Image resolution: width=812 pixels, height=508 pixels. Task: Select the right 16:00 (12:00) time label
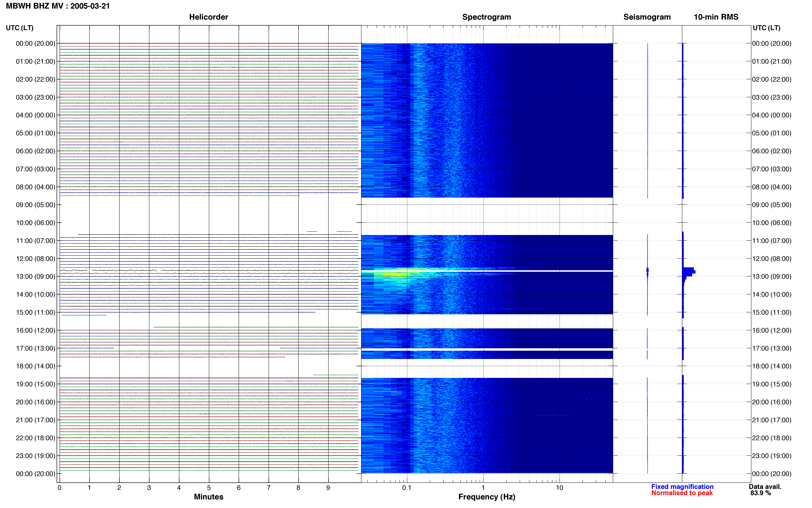coord(772,330)
